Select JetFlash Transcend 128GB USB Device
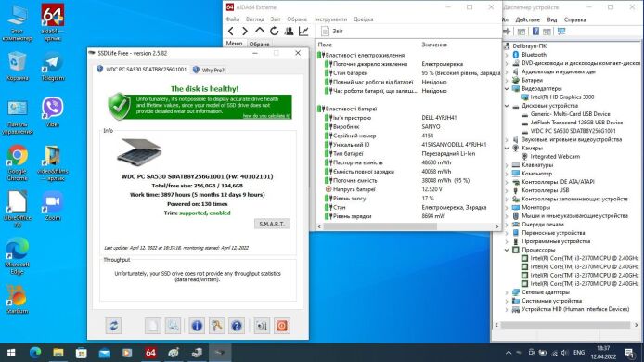The height and width of the screenshot is (362, 644). (576, 123)
